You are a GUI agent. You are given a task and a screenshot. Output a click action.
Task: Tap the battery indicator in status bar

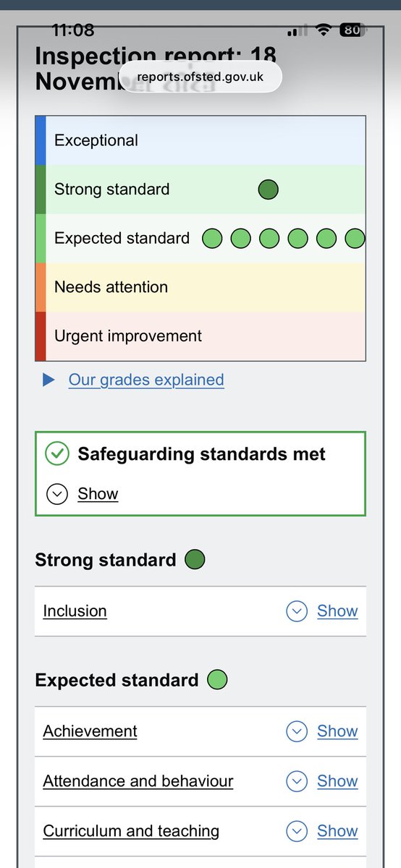pyautogui.click(x=353, y=30)
